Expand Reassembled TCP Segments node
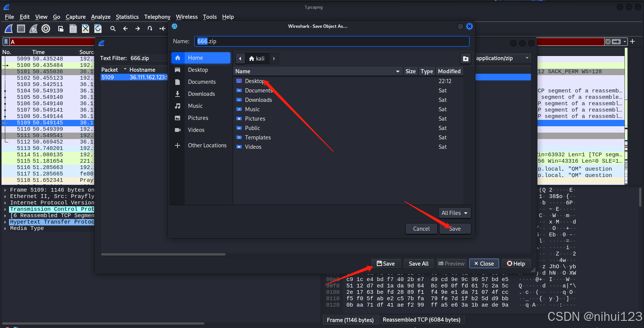The width and height of the screenshot is (644, 328). (x=5, y=216)
